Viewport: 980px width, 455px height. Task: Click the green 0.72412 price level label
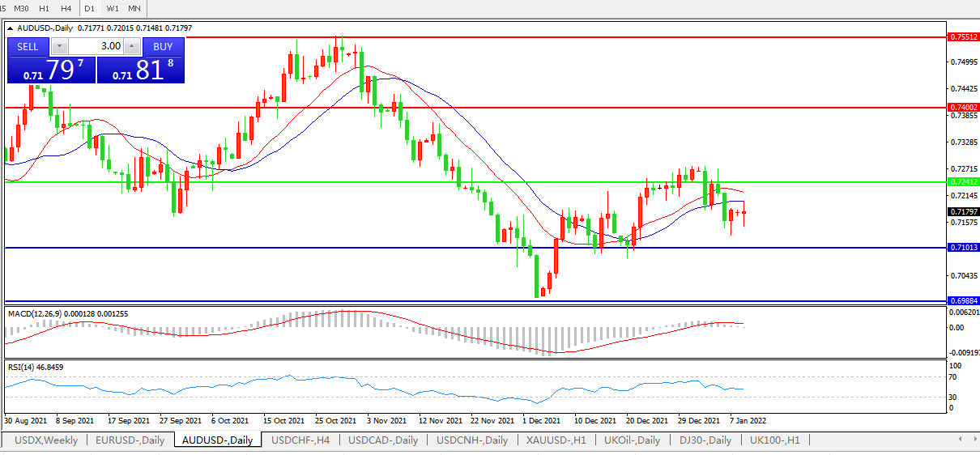[963, 182]
